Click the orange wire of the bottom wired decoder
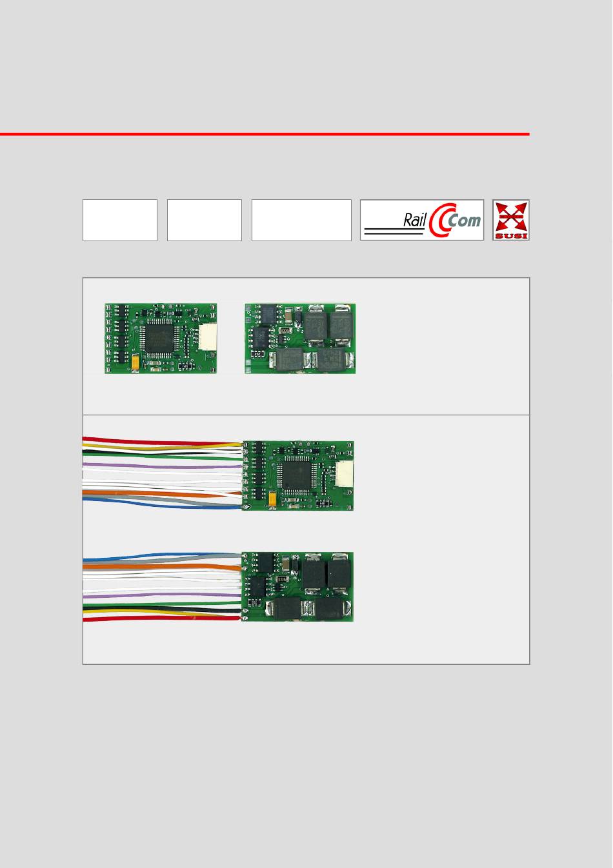 pos(161,567)
